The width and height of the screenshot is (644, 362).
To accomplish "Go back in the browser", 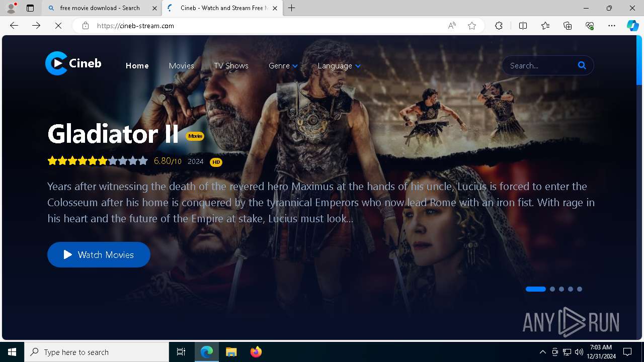I will [x=14, y=26].
